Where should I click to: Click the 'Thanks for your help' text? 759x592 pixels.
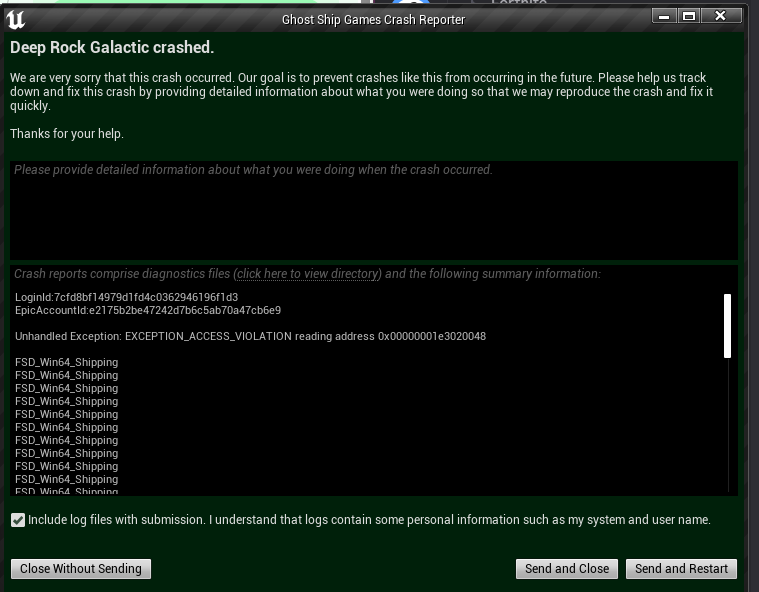tap(67, 134)
